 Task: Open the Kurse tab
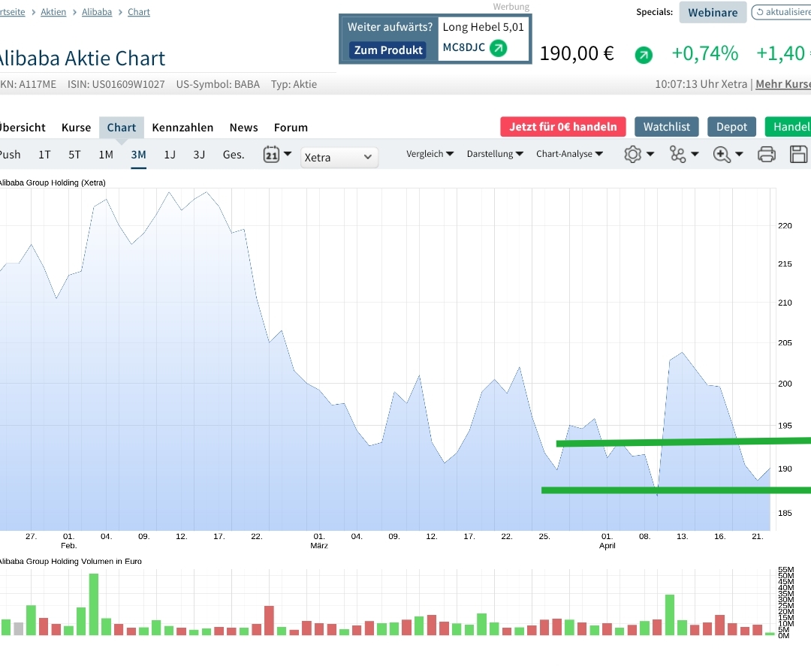[x=76, y=127]
